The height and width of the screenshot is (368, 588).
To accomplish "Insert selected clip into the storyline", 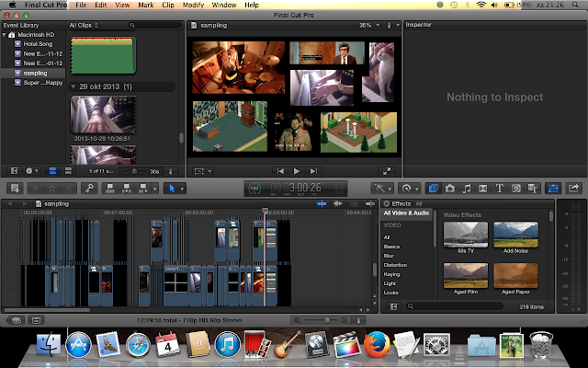I will coord(127,189).
